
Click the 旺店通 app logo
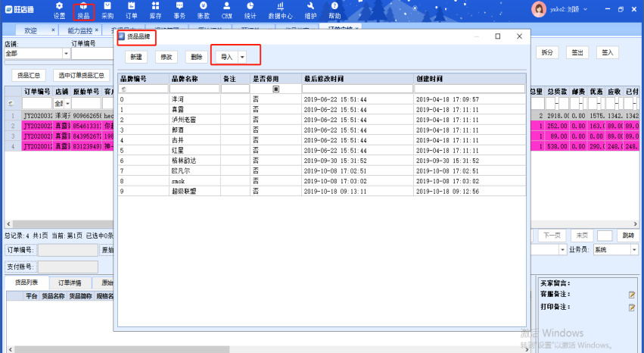(20, 9)
